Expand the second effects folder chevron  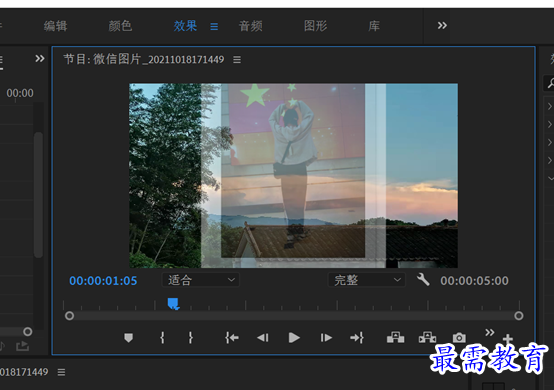click(x=550, y=124)
